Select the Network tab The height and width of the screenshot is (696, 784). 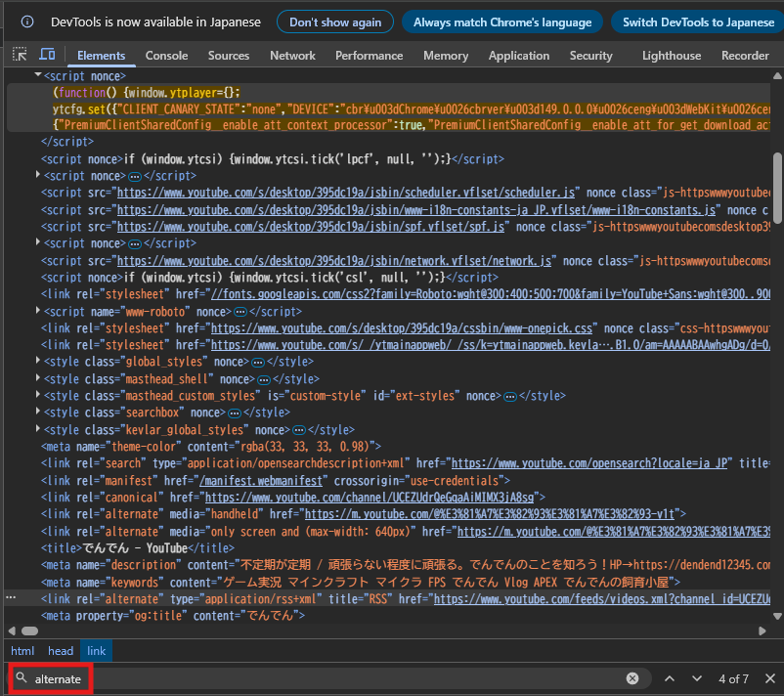pos(292,56)
